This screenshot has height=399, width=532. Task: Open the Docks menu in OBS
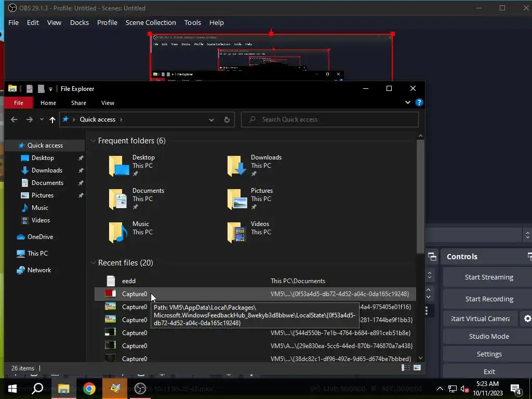pyautogui.click(x=79, y=22)
